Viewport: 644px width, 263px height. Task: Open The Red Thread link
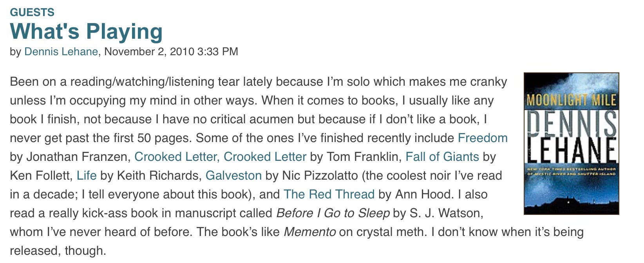[329, 195]
